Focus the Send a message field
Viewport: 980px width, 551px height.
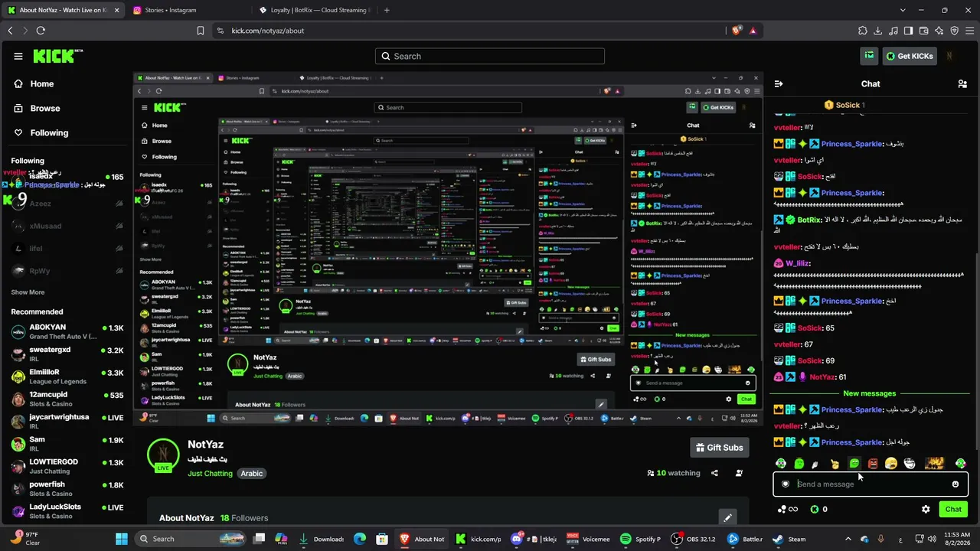click(x=870, y=484)
